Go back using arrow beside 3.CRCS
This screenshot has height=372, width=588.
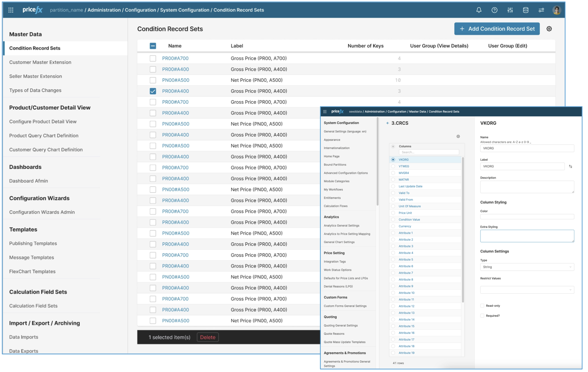[x=388, y=123]
